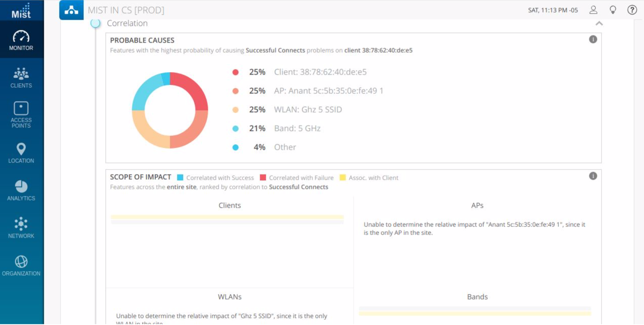644x325 pixels.
Task: Click the Mist logo in the sidebar
Action: 21,10
